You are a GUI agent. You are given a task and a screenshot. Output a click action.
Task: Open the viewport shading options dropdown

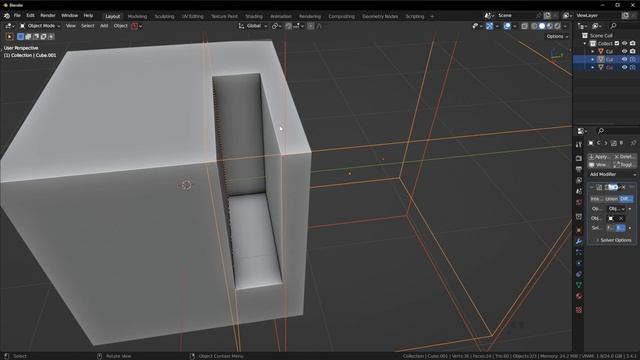[x=565, y=26]
